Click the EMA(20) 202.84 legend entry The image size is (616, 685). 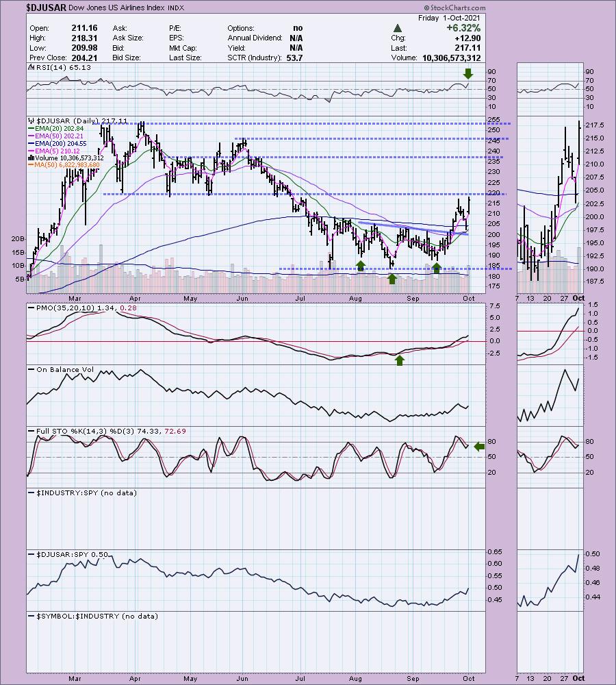[x=60, y=129]
